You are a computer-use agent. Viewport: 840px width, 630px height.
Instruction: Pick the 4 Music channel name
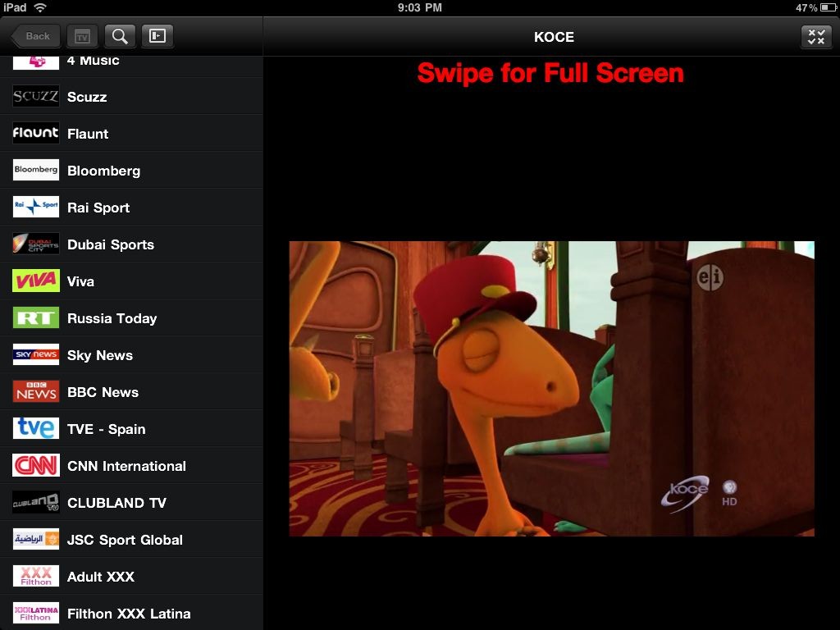pyautogui.click(x=94, y=61)
